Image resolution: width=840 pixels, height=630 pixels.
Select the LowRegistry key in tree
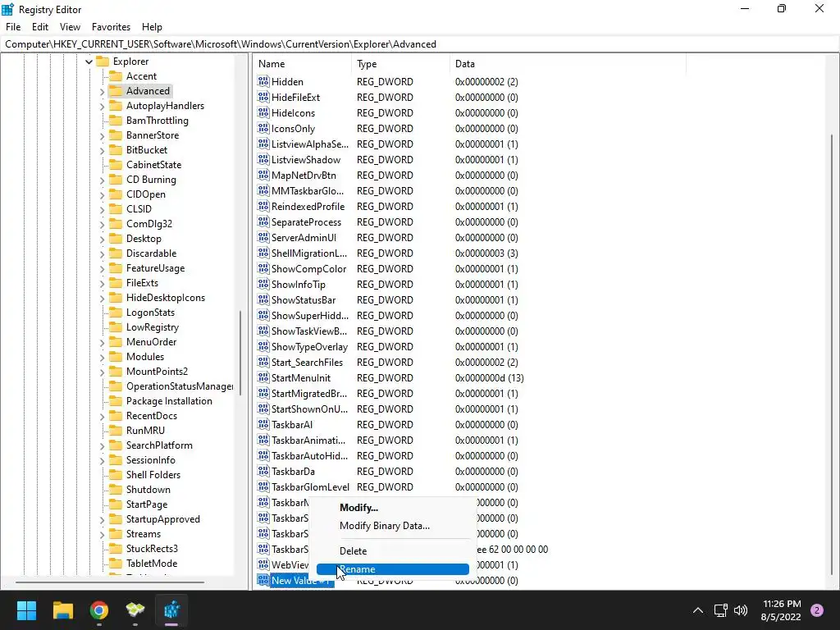pyautogui.click(x=152, y=326)
